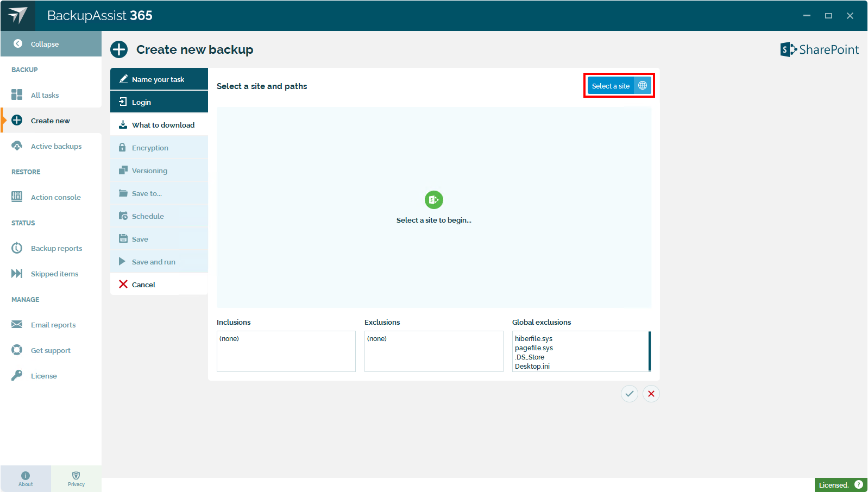868x492 pixels.
Task: Click the Create new plus icon in sidebar
Action: pyautogui.click(x=17, y=120)
